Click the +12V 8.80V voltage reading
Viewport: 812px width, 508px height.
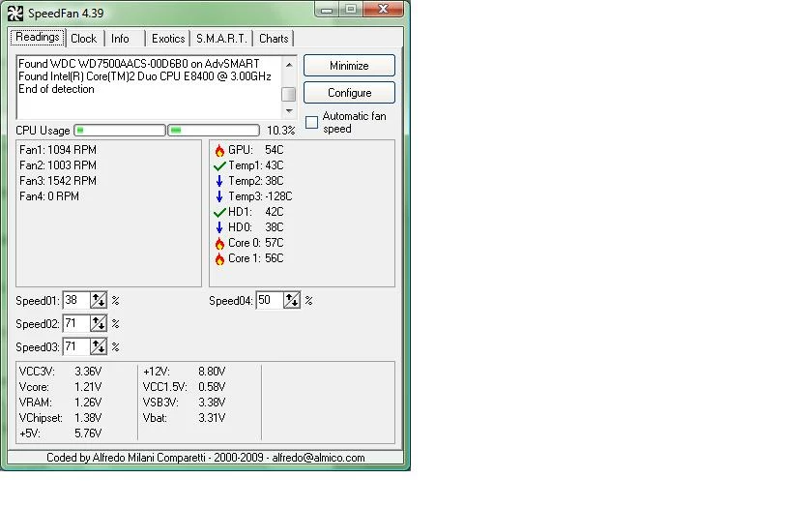click(x=185, y=372)
